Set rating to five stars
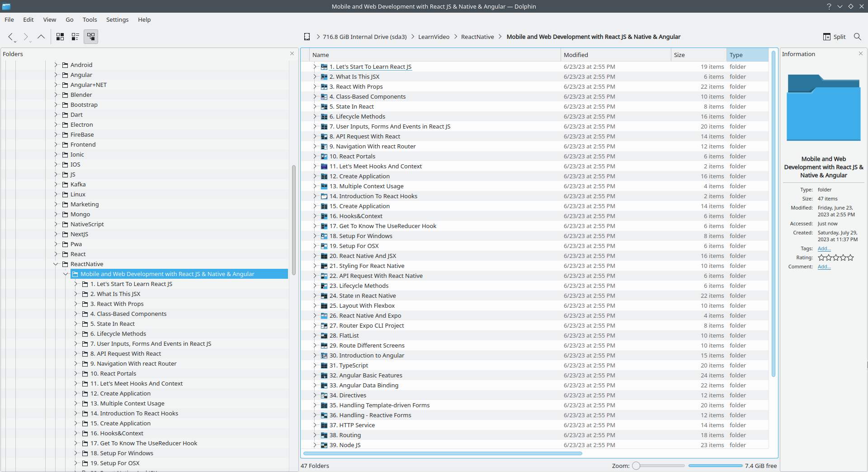Image resolution: width=868 pixels, height=472 pixels. click(850, 257)
